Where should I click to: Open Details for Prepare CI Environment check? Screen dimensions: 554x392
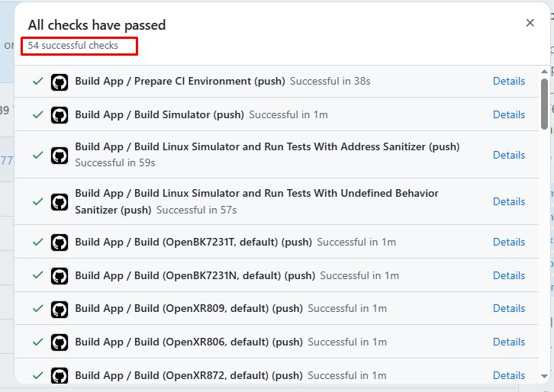[509, 82]
